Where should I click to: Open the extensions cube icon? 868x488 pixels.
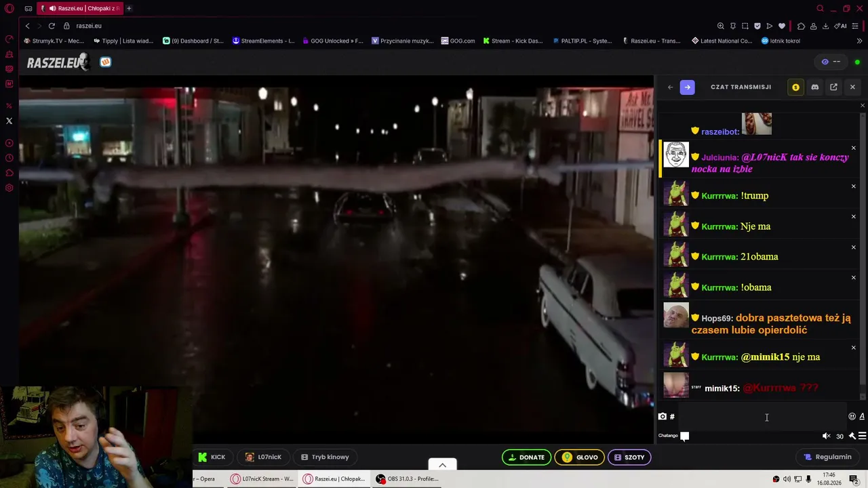802,26
